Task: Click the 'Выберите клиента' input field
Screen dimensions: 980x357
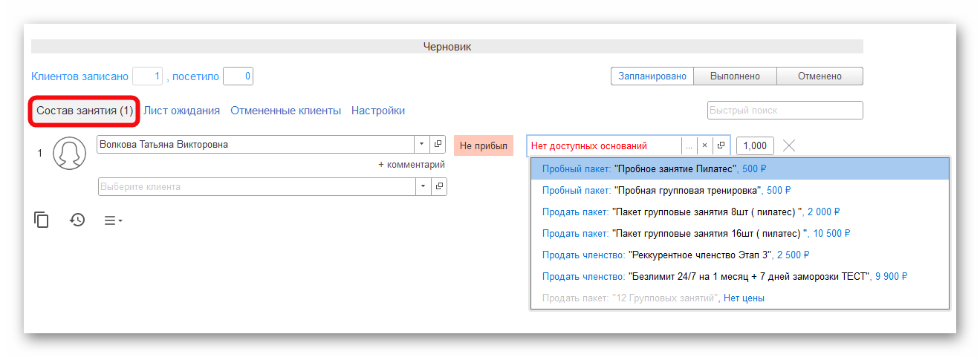Action: tap(256, 186)
